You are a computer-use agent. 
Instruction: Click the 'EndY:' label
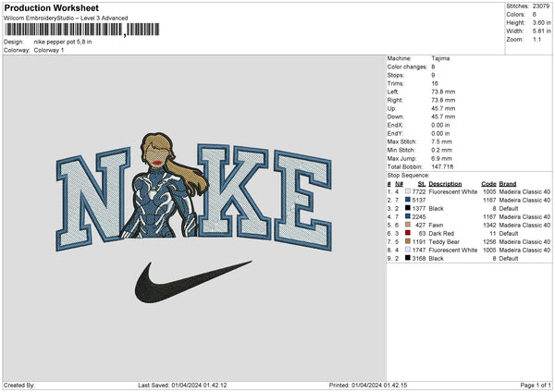[395, 133]
